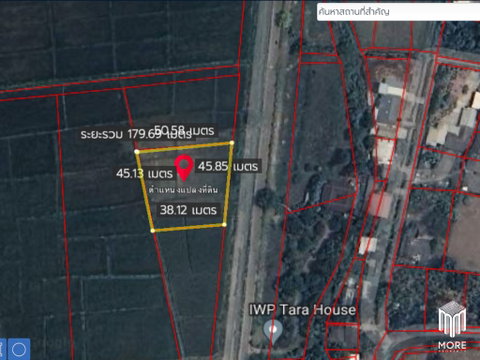Click the 38.12 เมตร bottom edge label

[188, 210]
